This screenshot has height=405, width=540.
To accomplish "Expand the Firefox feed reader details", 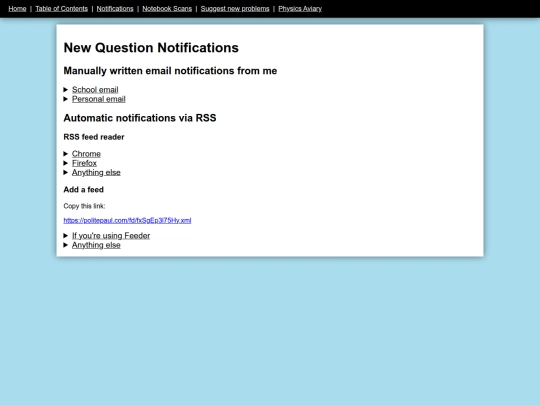I will click(x=84, y=163).
